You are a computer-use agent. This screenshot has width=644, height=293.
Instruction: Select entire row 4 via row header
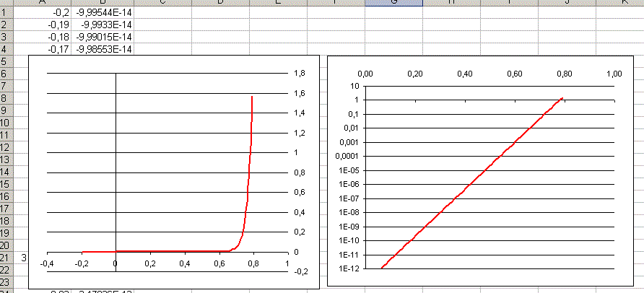[4, 49]
